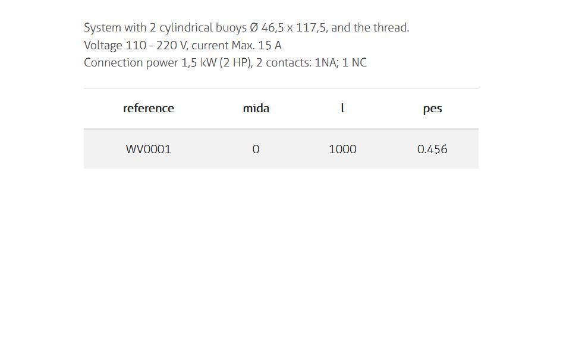Click the l column header
This screenshot has height=364, width=588.
(342, 109)
